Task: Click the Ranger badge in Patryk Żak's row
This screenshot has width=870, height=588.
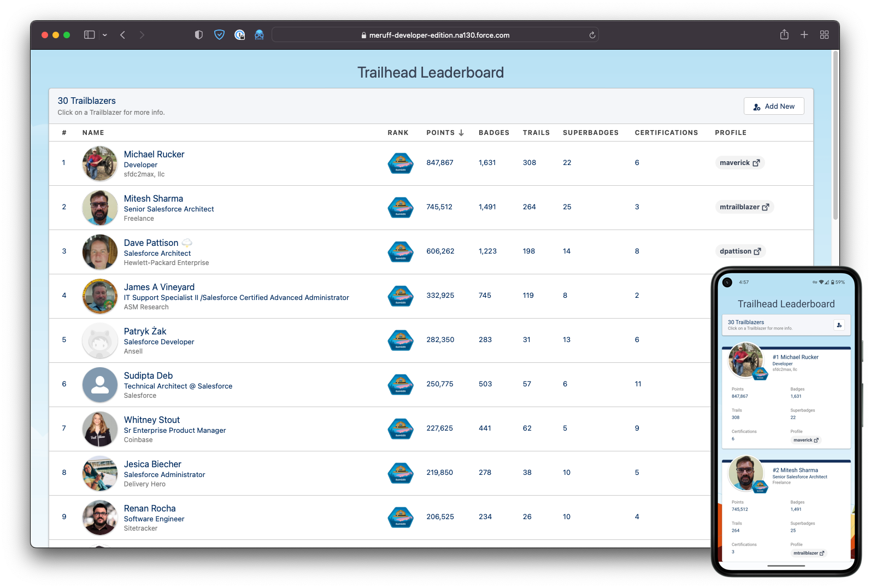Action: point(401,340)
